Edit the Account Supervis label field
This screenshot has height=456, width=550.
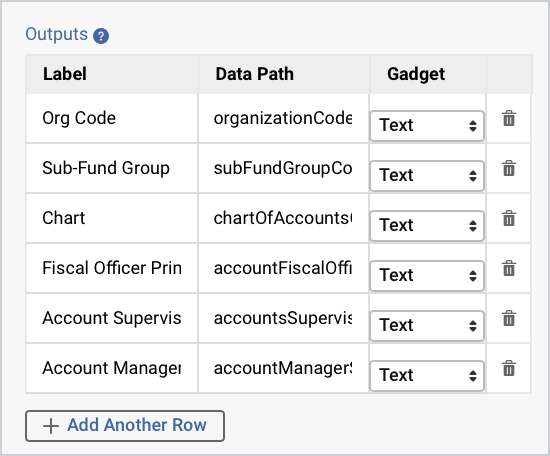112,318
